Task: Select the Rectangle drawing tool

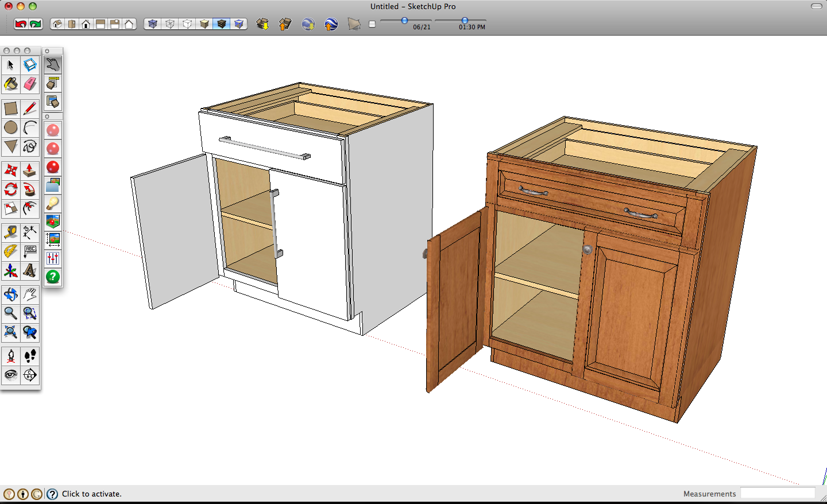Action: [11, 108]
